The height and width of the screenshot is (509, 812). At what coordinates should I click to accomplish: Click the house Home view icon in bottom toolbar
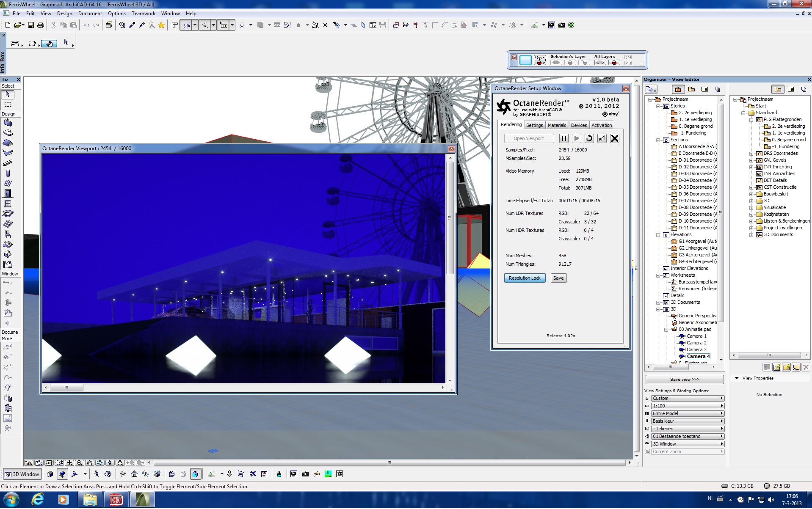tap(134, 474)
